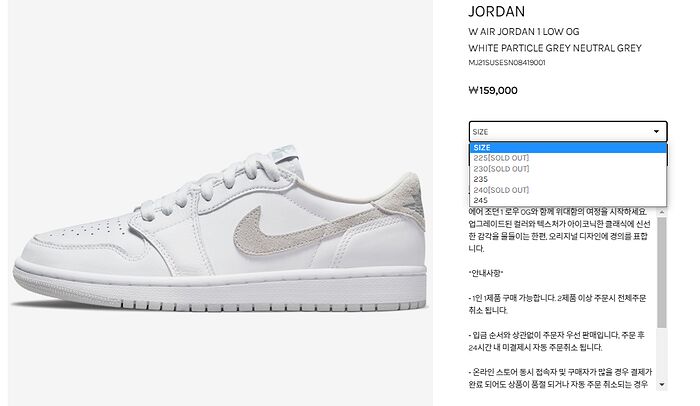Click the 안내사항 notice heading
700x406 pixels.
pos(486,273)
